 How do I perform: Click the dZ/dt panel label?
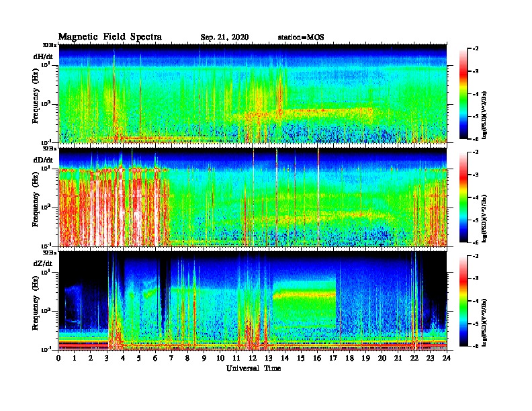[x=43, y=263]
